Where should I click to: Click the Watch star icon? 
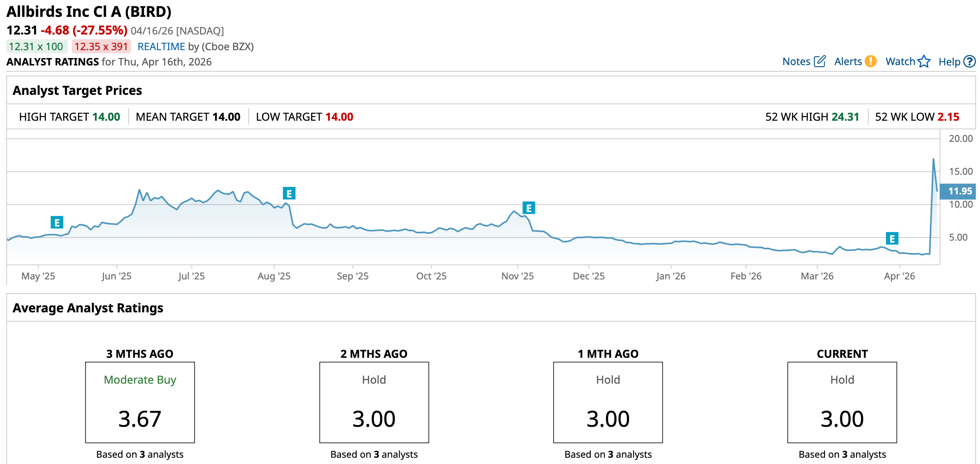924,62
